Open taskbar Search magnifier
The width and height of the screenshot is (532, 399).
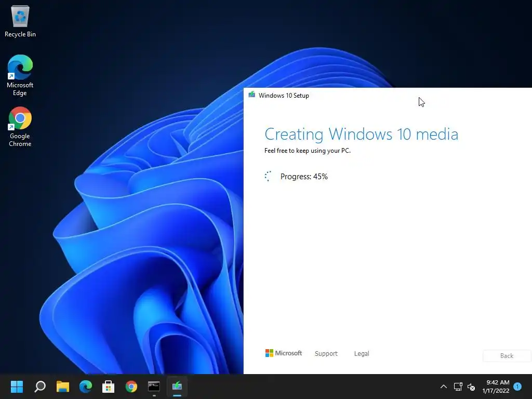click(x=40, y=386)
